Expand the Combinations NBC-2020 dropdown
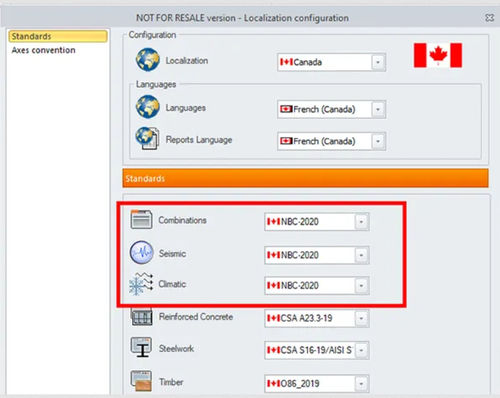The height and width of the screenshot is (398, 500). click(361, 222)
